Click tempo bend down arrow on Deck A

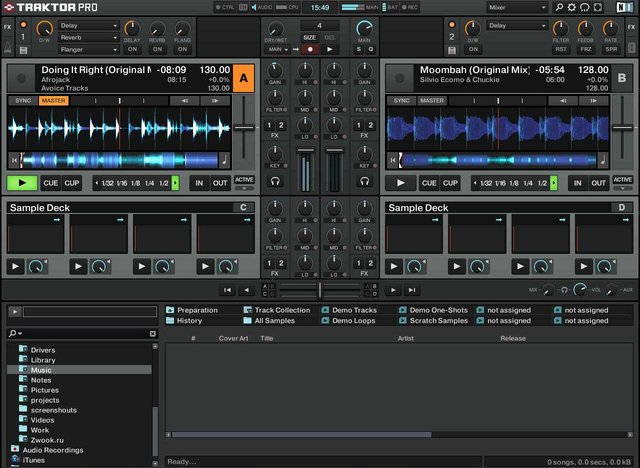point(184,101)
